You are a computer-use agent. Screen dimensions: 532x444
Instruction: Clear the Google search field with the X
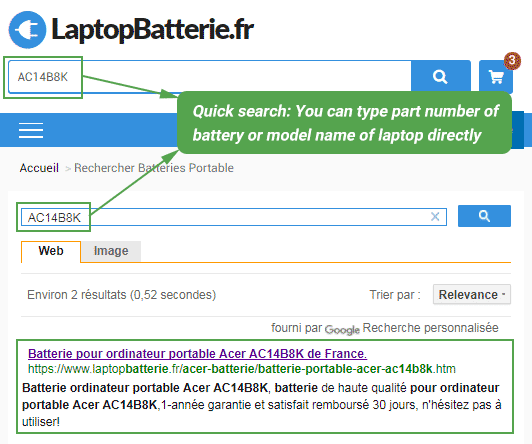click(x=435, y=216)
